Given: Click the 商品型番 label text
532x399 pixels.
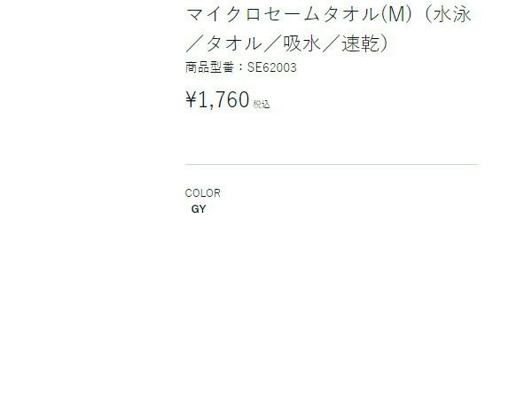Looking at the screenshot, I should pyautogui.click(x=209, y=67).
